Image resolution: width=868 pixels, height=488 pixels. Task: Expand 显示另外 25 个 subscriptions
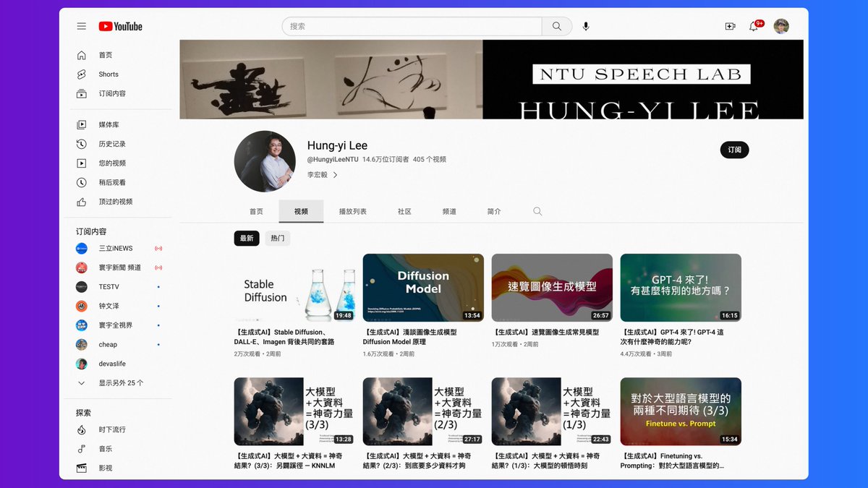pos(119,383)
